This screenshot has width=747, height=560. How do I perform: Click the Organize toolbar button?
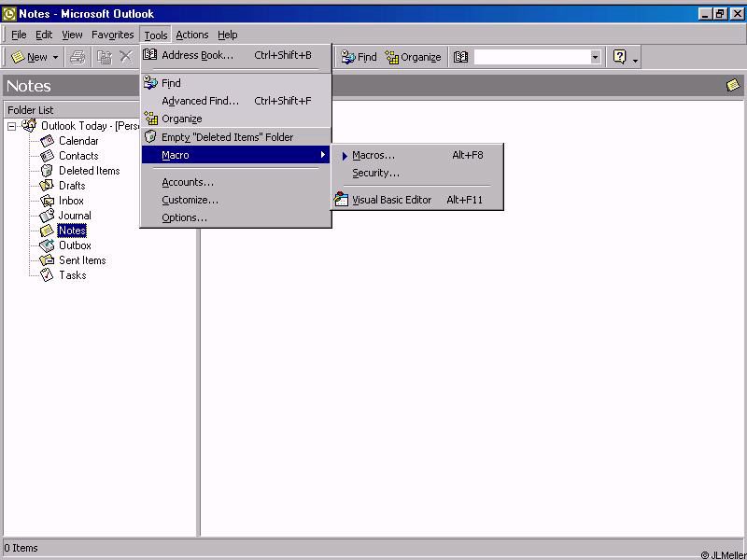coord(413,57)
